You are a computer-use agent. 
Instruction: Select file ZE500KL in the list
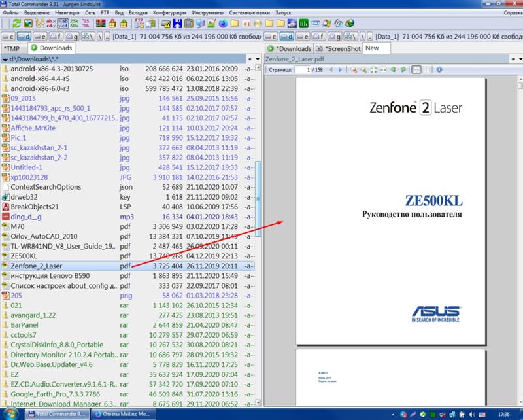pos(127,256)
